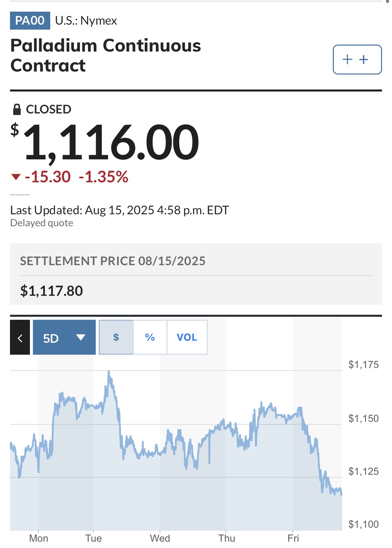The image size is (392, 548).
Task: Click the Mon label on chart axis
Action: tap(39, 538)
